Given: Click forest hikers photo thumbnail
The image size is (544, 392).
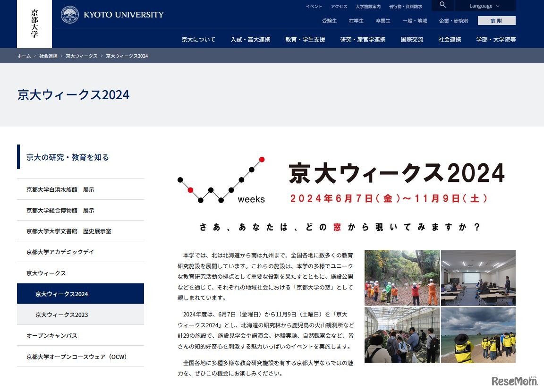Looking at the screenshot, I should [402, 278].
